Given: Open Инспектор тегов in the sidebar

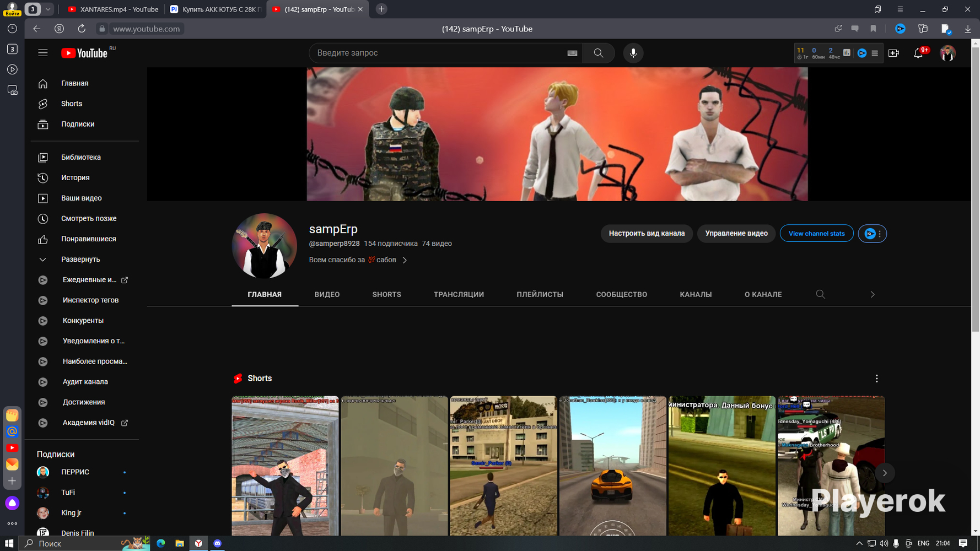Looking at the screenshot, I should click(83, 300).
